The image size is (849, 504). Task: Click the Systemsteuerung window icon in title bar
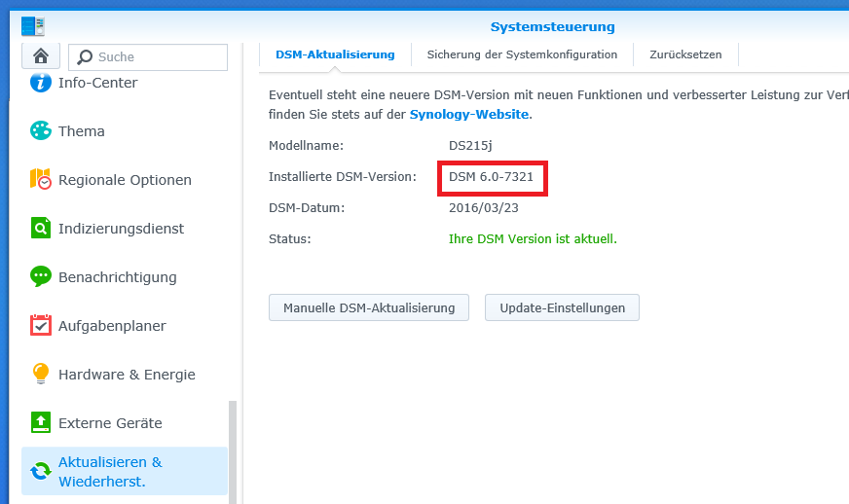[x=33, y=26]
